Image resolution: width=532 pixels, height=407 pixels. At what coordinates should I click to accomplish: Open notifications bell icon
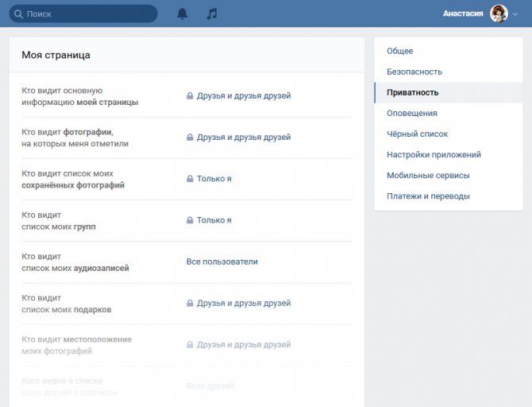[x=182, y=14]
